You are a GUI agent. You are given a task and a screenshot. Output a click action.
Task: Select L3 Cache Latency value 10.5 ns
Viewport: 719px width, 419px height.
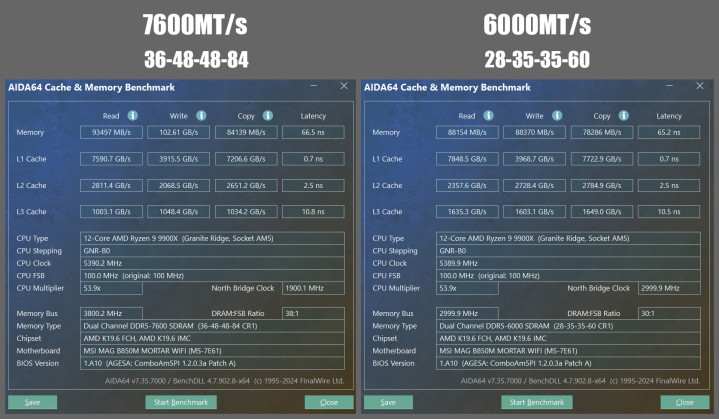point(669,211)
